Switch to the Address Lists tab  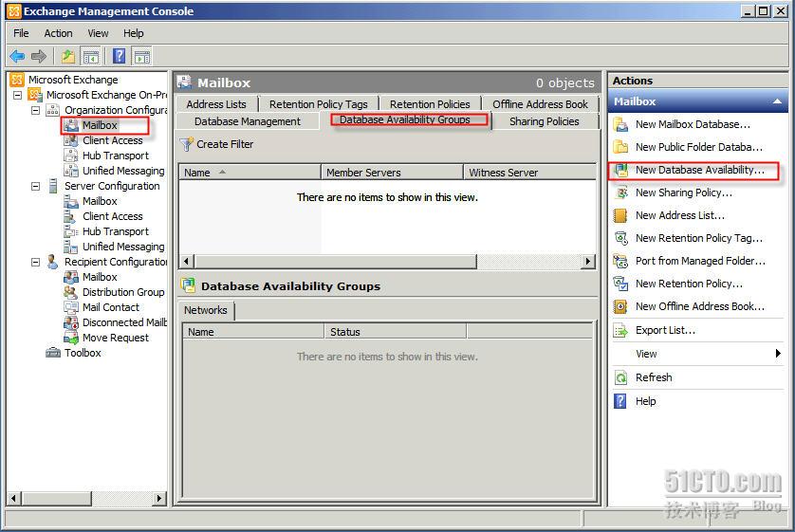click(x=216, y=104)
